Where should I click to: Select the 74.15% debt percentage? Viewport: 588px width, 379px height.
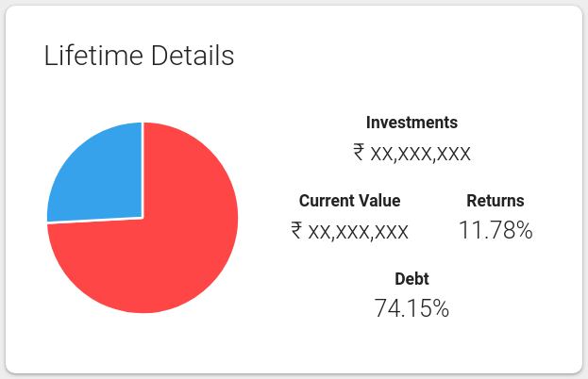click(x=412, y=308)
